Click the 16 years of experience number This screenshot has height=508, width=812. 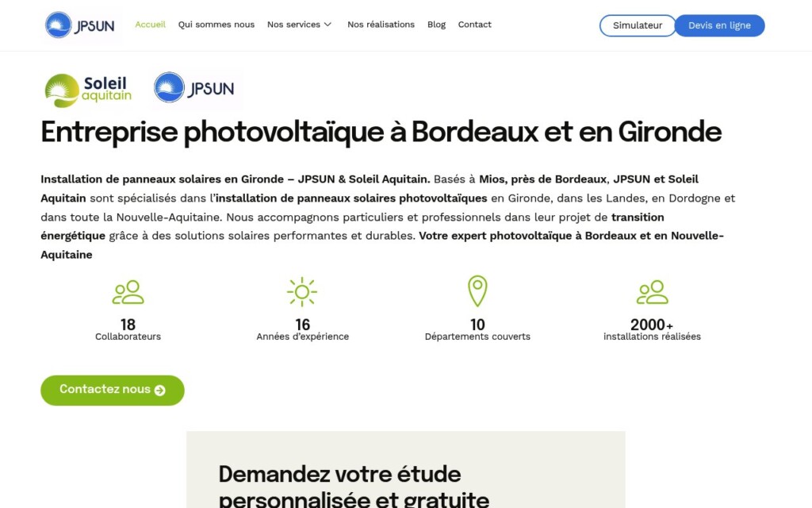302,325
